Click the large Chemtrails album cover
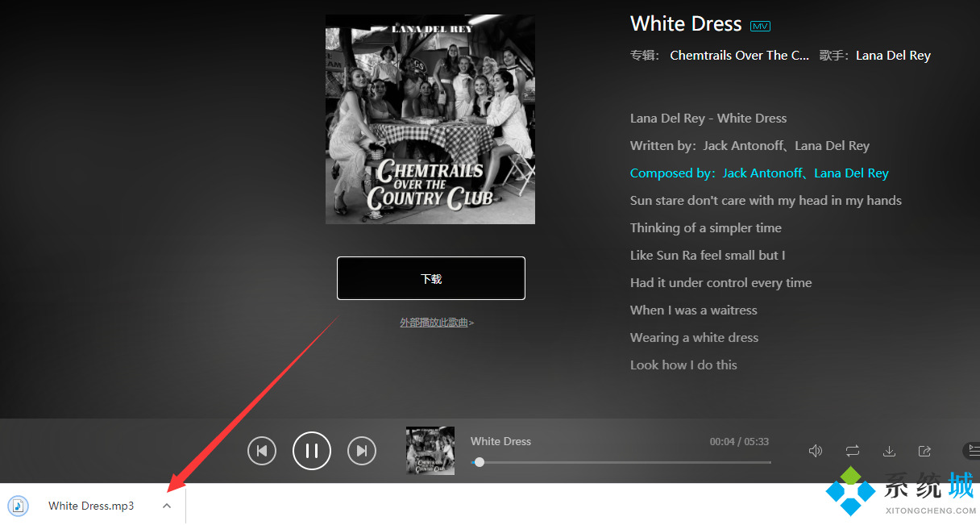The width and height of the screenshot is (980, 525). coord(430,119)
